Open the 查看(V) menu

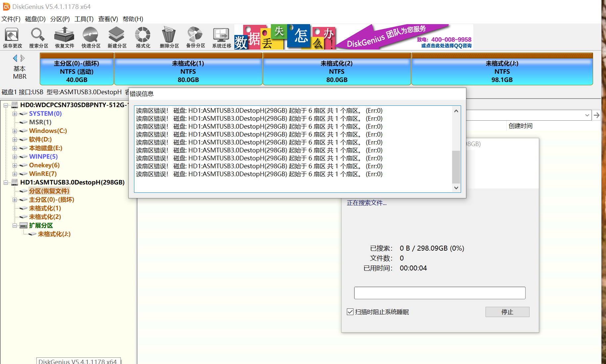pyautogui.click(x=108, y=19)
